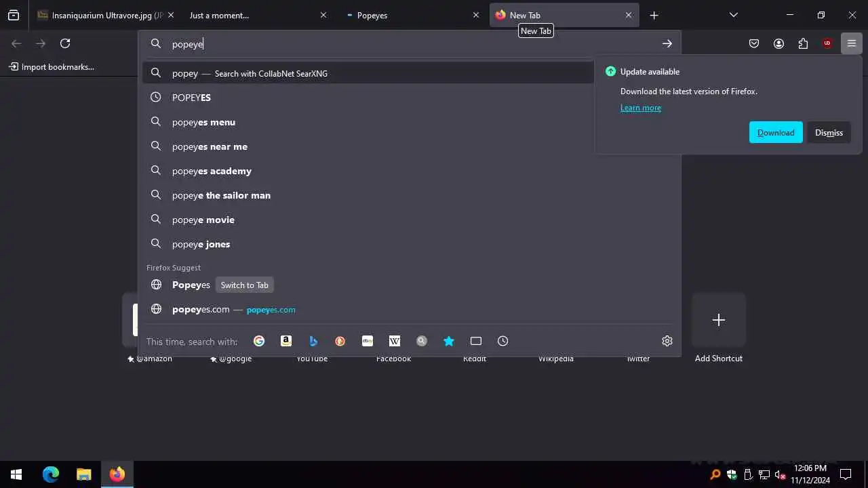The width and height of the screenshot is (868, 488).
Task: Search this time with Amazon icon
Action: coord(286,341)
